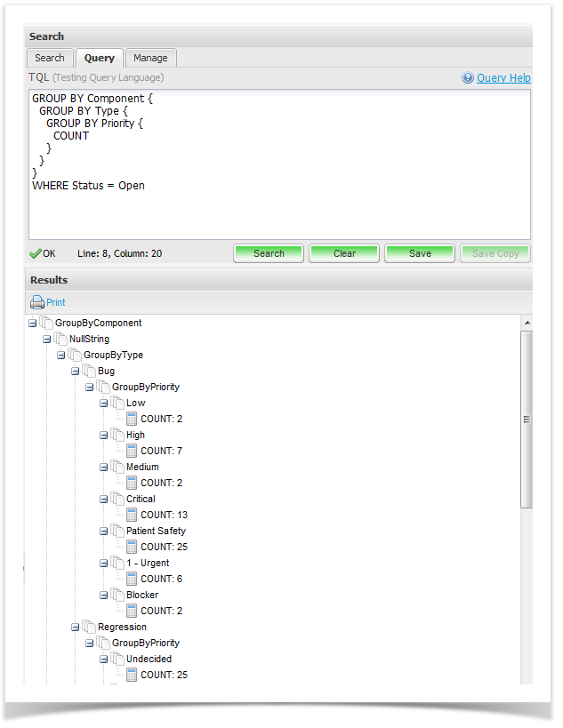The width and height of the screenshot is (563, 728).
Task: Click the folder icon next to Patient Safety
Action: point(117,531)
